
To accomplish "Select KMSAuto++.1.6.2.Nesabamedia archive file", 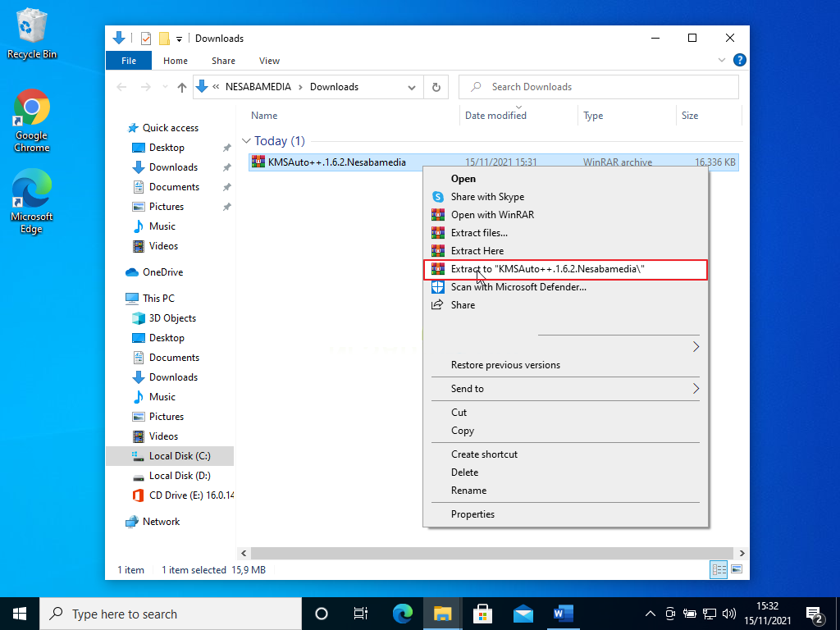I will pos(493,162).
